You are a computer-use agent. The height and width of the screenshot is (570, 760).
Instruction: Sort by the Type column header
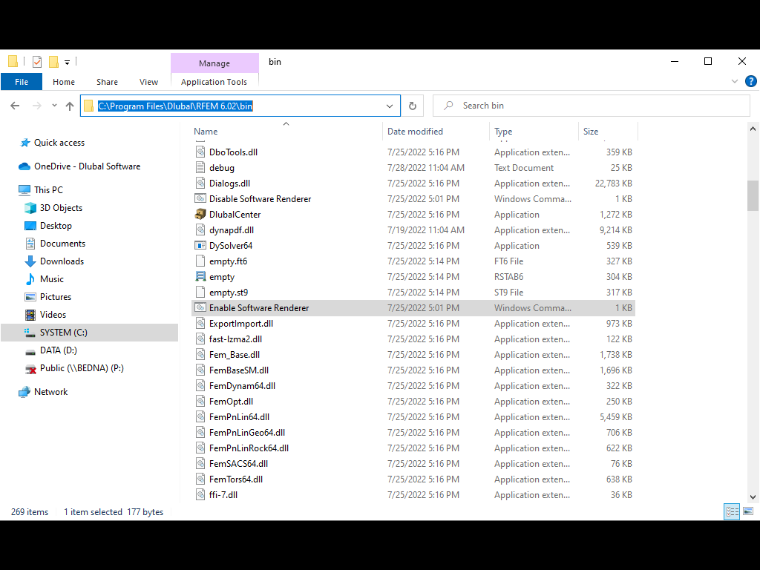pos(534,131)
